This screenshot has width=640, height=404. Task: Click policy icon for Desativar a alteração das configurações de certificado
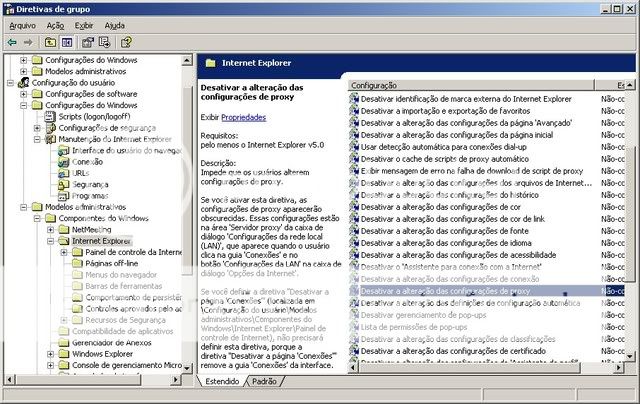coord(354,351)
